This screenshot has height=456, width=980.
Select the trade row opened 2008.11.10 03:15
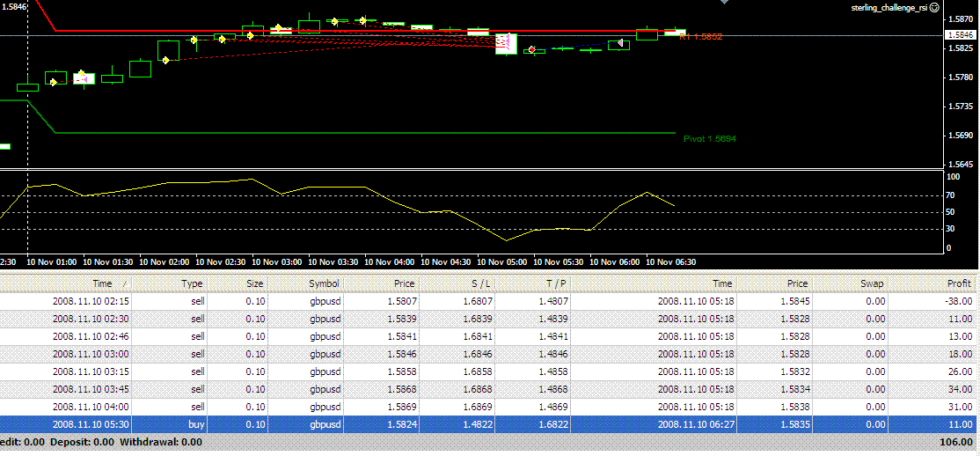pyautogui.click(x=487, y=371)
